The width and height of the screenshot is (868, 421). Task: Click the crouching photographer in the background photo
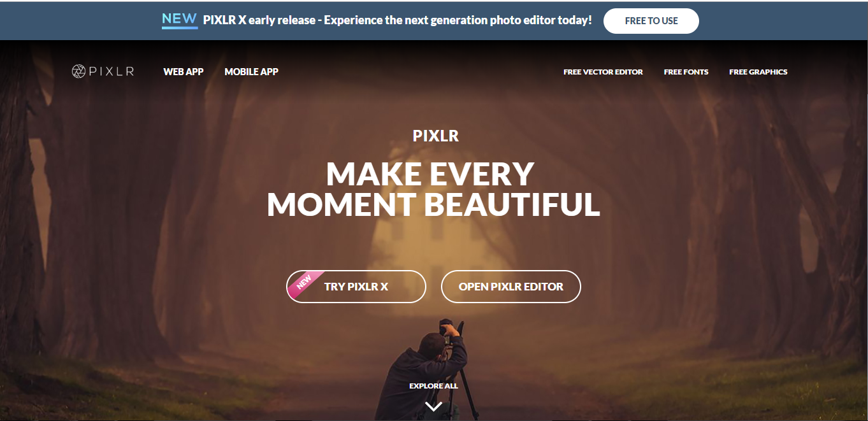tap(421, 373)
